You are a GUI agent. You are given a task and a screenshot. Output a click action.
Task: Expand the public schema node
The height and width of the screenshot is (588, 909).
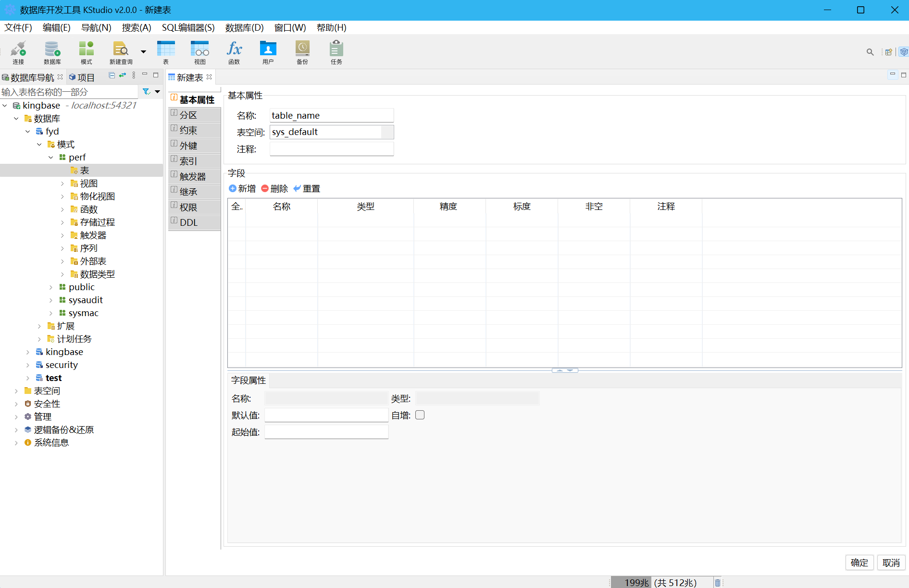click(x=51, y=287)
